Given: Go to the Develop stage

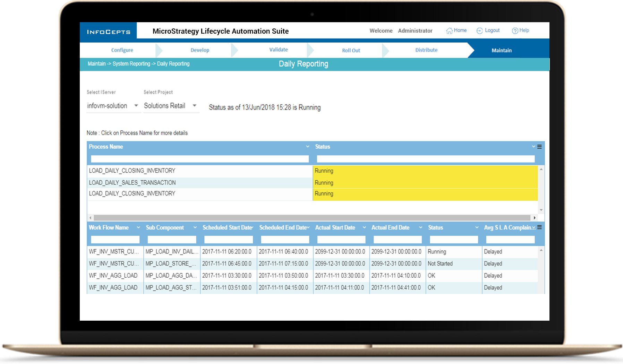Looking at the screenshot, I should (x=200, y=50).
